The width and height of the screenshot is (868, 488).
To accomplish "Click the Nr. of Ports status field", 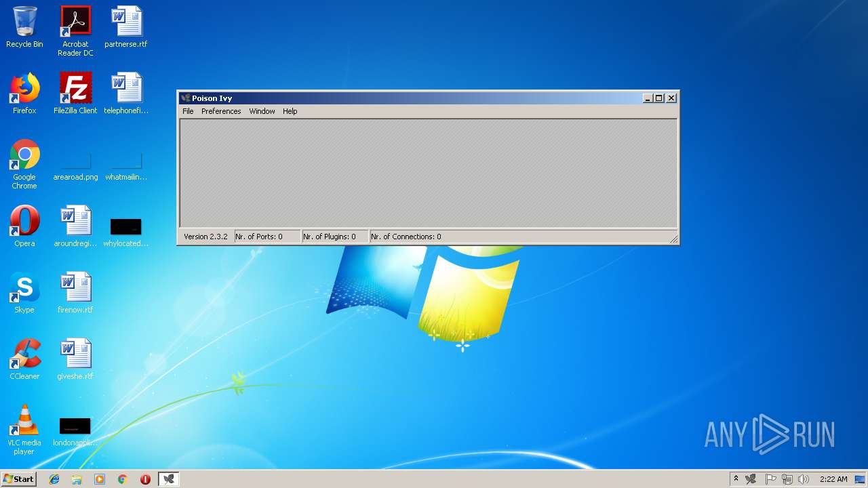I will click(267, 237).
